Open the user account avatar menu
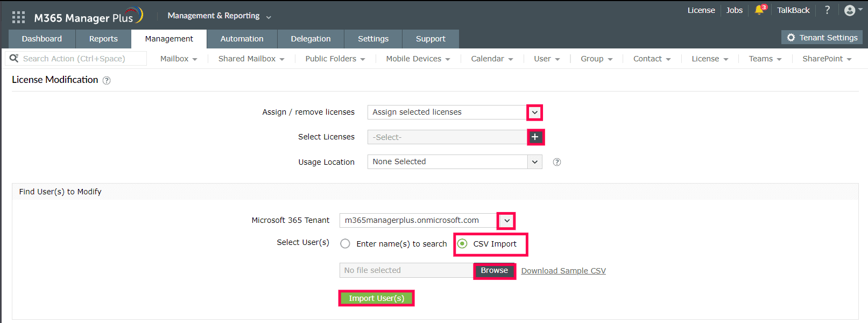The width and height of the screenshot is (868, 323). click(850, 10)
